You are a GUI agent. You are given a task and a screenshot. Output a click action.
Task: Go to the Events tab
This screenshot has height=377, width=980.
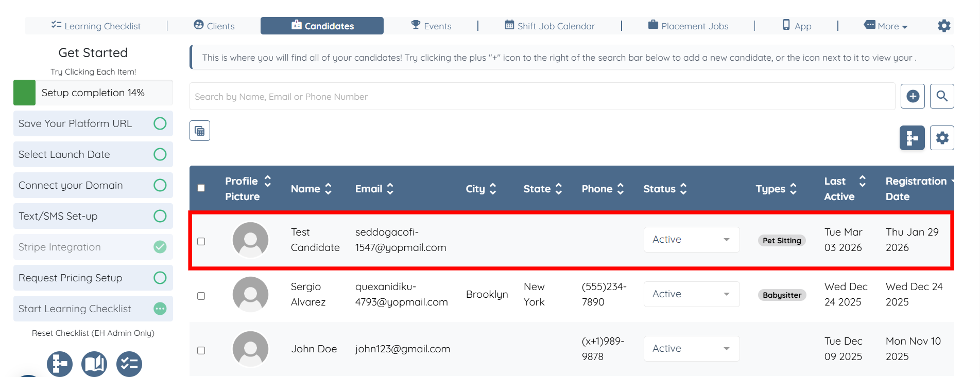pos(431,26)
